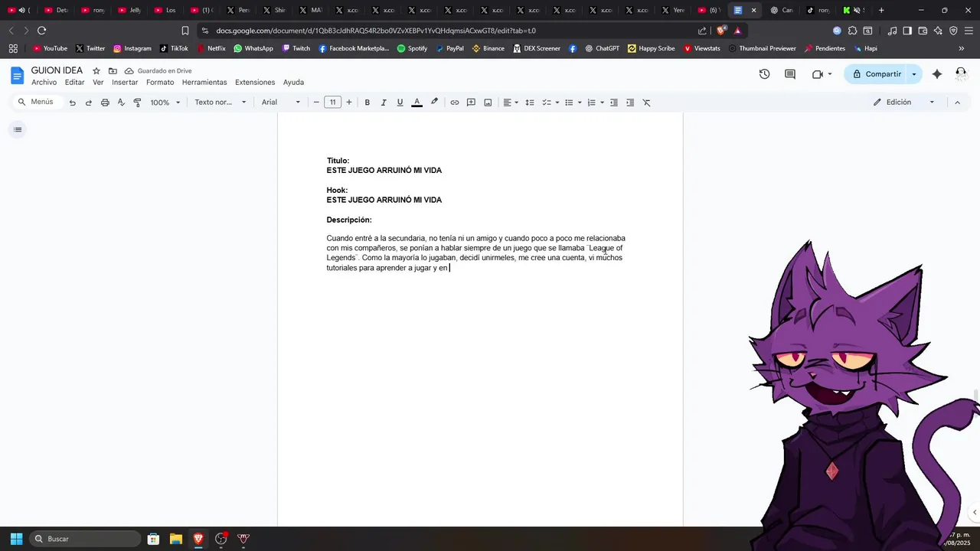Insert an image from the toolbar
The height and width of the screenshot is (551, 980).
pos(488,103)
